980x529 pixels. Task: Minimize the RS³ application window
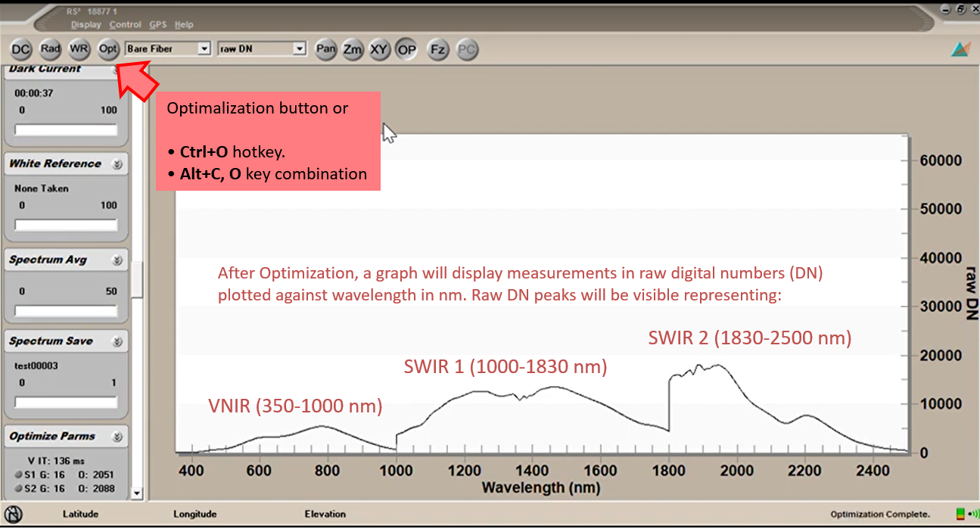(x=944, y=10)
